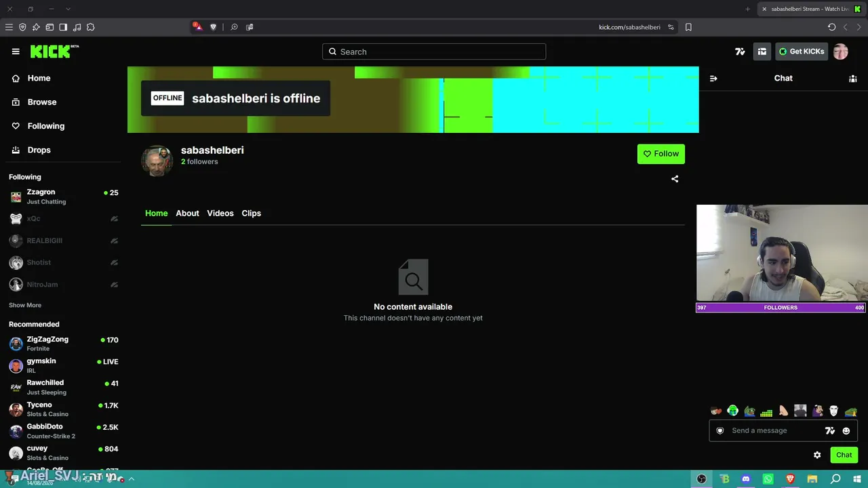This screenshot has width=868, height=488.
Task: Open Rawchilled's Just Sleeping stream
Action: point(64,387)
